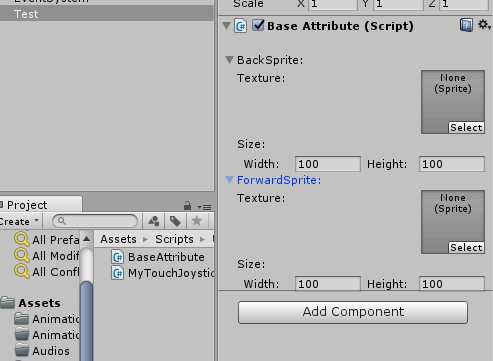Viewport: 493px width, 361px height.
Task: Click the Project search field
Action: pos(95,221)
